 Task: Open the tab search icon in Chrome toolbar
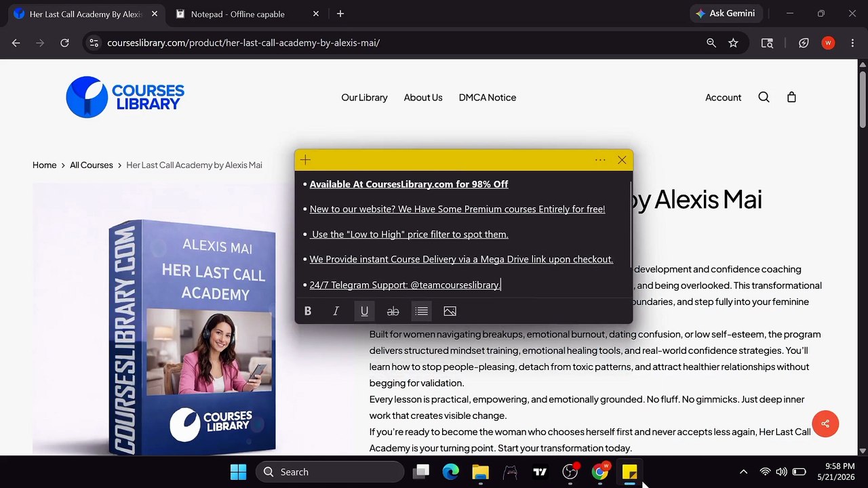tap(767, 43)
